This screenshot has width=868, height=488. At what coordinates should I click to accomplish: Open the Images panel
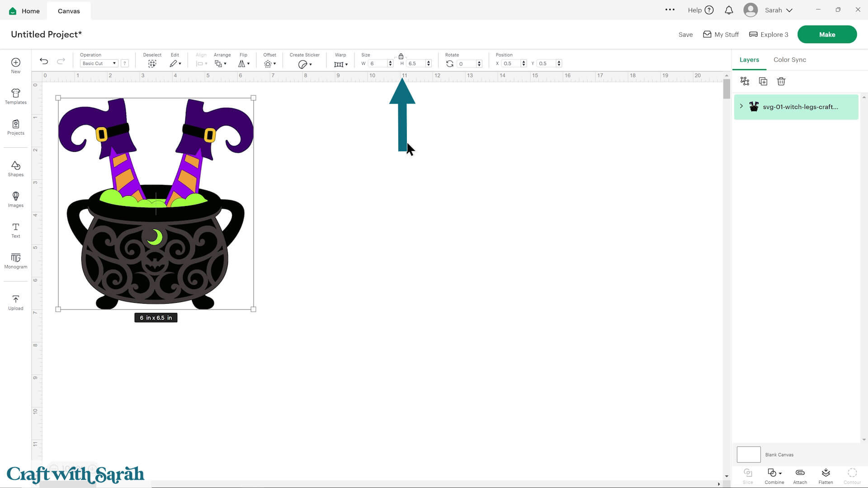15,200
